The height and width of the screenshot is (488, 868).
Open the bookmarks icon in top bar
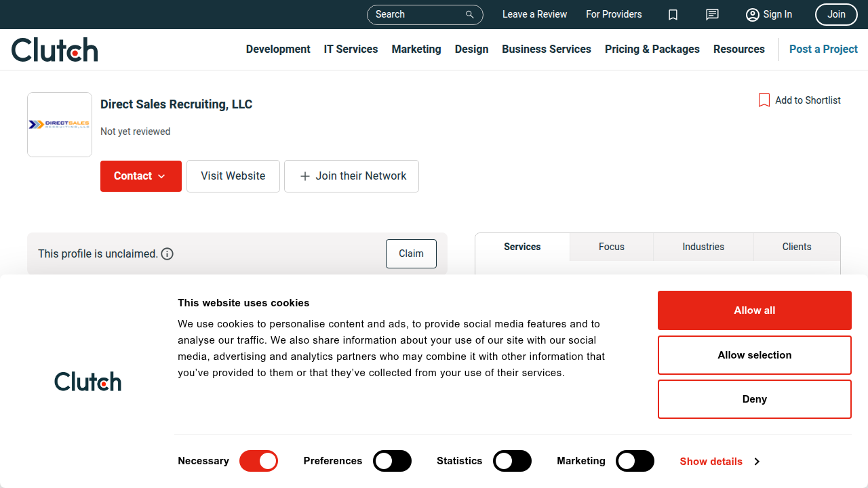pyautogui.click(x=673, y=14)
